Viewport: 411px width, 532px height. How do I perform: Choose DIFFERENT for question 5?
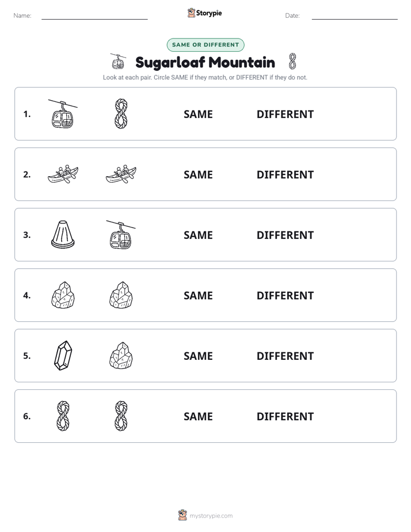point(285,356)
